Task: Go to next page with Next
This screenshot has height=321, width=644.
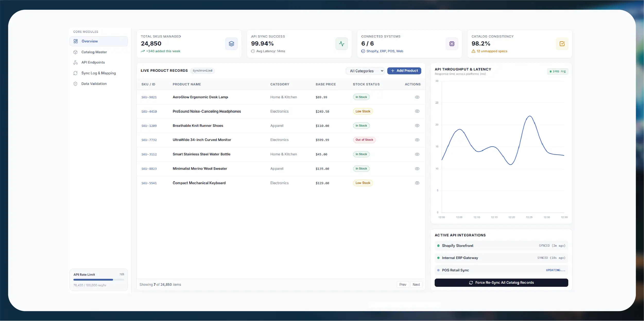Action: coord(416,285)
